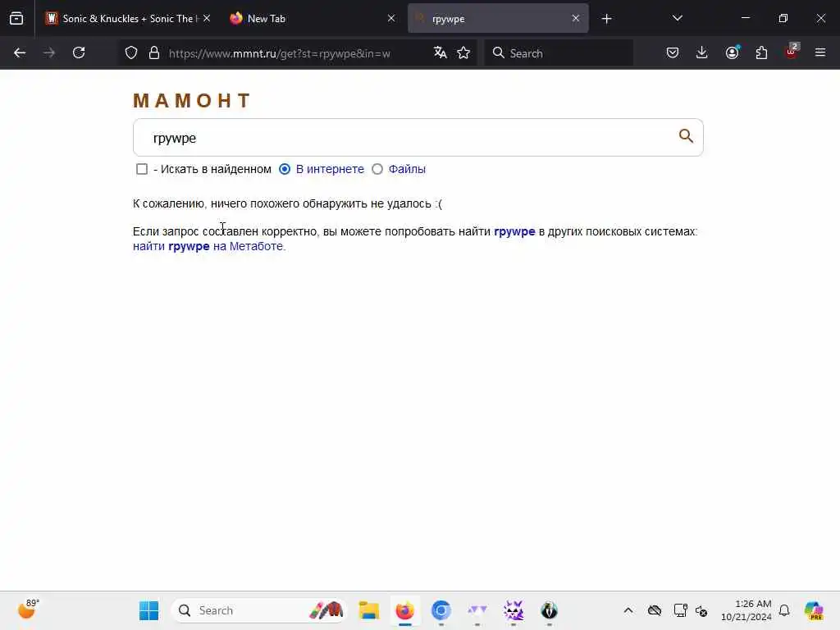Select 'Файлы' radio button
This screenshot has height=630, width=840.
click(x=377, y=169)
